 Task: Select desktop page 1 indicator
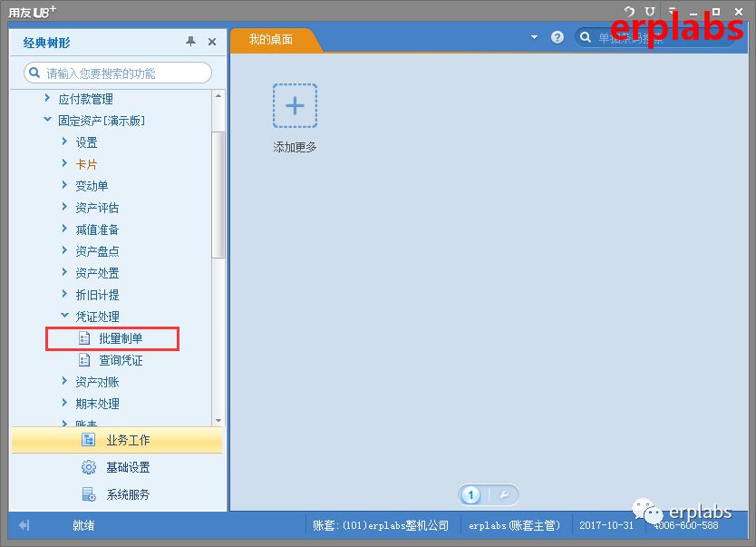471,495
